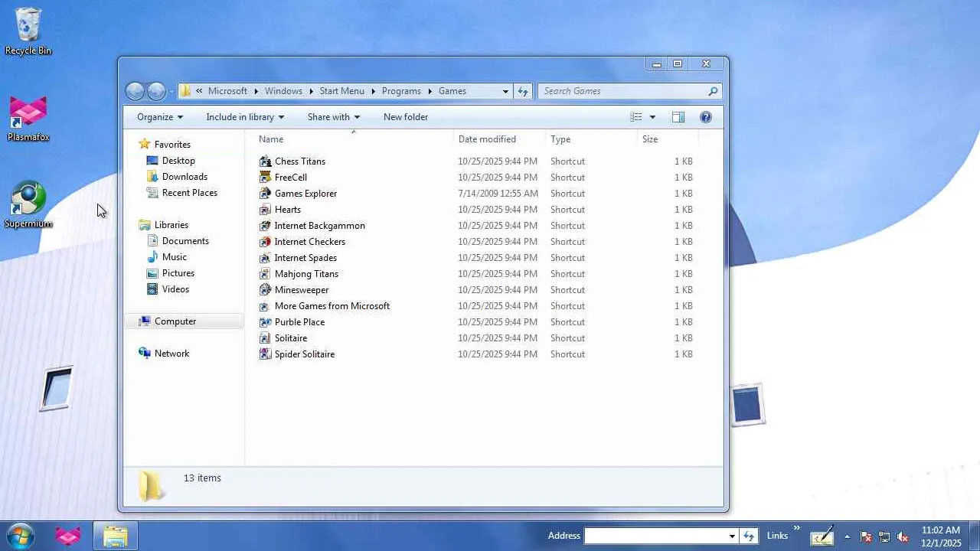The width and height of the screenshot is (980, 551).
Task: Expand the Links toolbar chevron
Action: [x=796, y=528]
